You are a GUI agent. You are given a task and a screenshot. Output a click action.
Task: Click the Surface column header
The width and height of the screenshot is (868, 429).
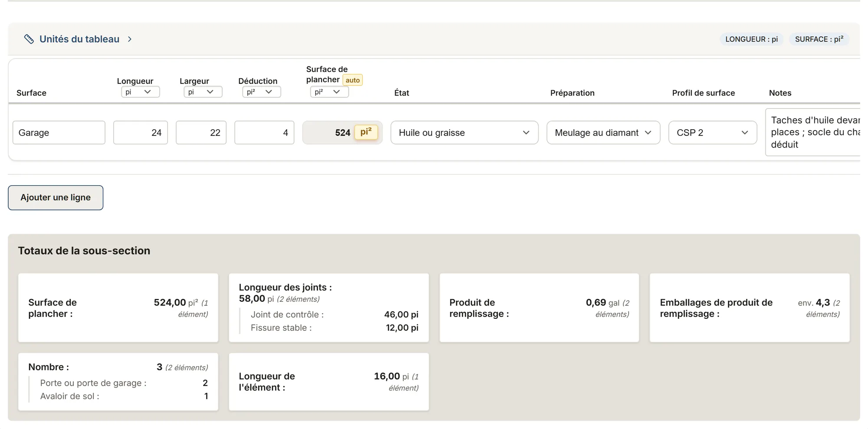coord(31,93)
